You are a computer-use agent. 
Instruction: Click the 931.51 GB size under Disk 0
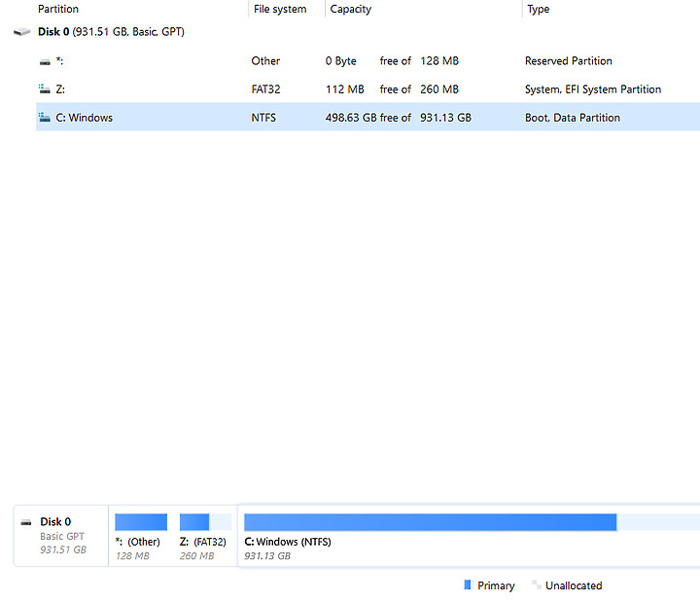(63, 549)
